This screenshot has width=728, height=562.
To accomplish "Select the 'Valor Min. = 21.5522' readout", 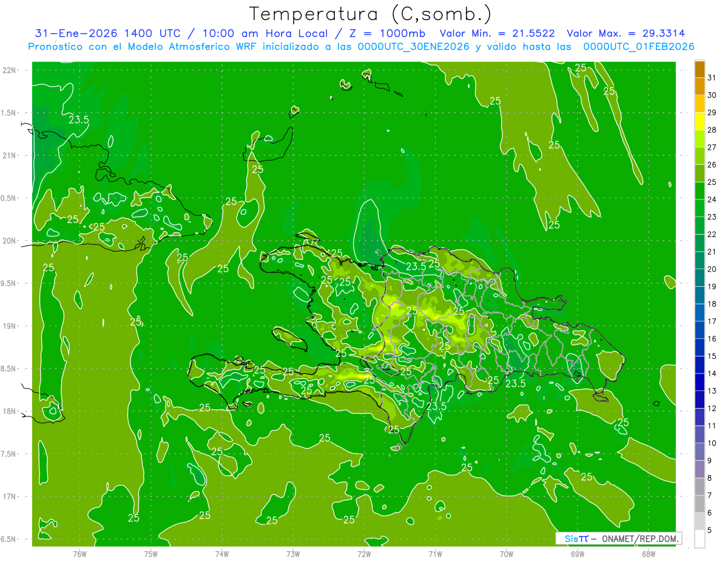I will (x=497, y=33).
